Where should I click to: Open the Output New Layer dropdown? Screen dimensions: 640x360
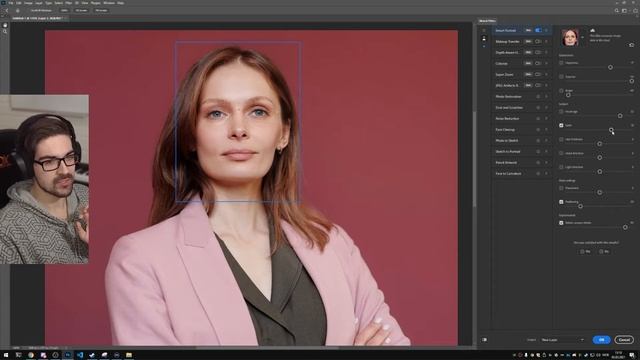coord(562,340)
